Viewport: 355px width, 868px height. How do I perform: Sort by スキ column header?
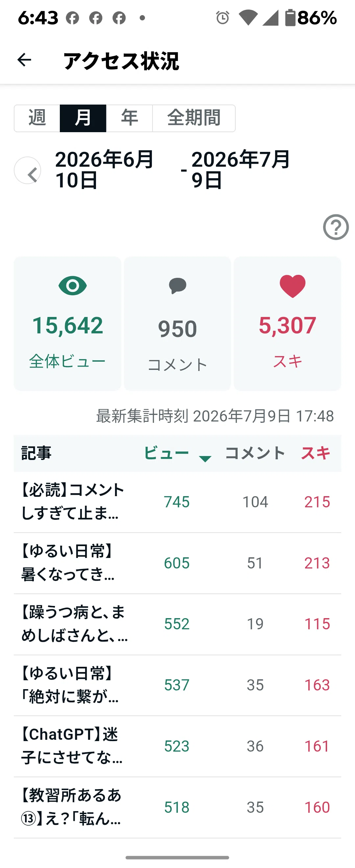point(315,453)
